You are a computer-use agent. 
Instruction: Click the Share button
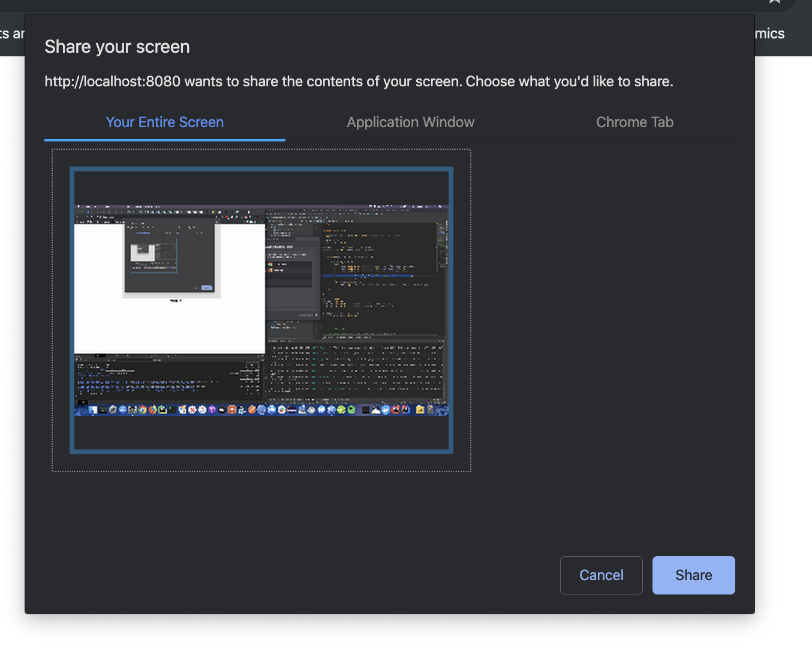693,575
